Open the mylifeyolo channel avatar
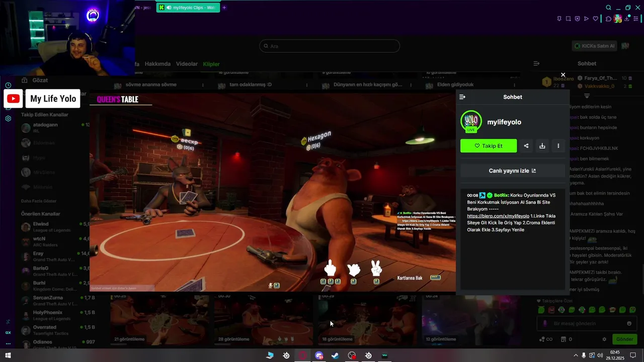 (x=471, y=122)
